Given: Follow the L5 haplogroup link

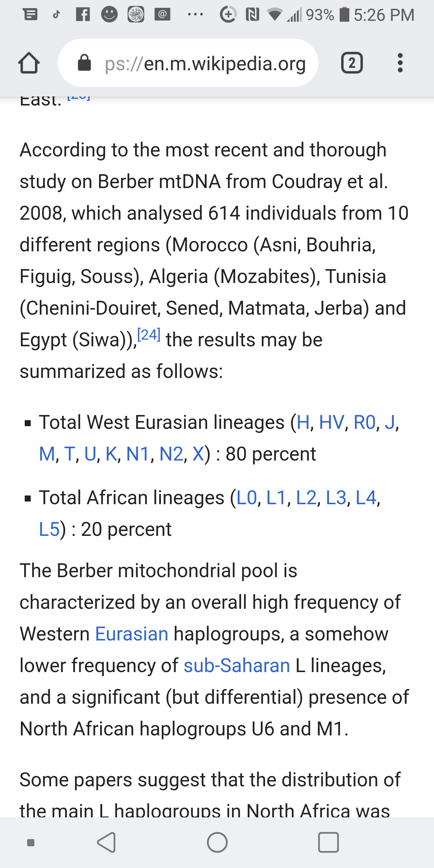Looking at the screenshot, I should click(x=49, y=529).
